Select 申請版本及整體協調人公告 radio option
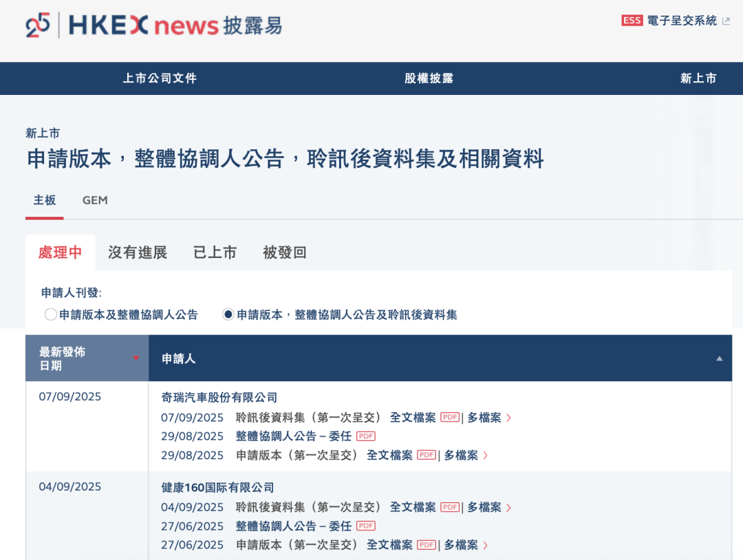Image resolution: width=743 pixels, height=560 pixels. (51, 314)
